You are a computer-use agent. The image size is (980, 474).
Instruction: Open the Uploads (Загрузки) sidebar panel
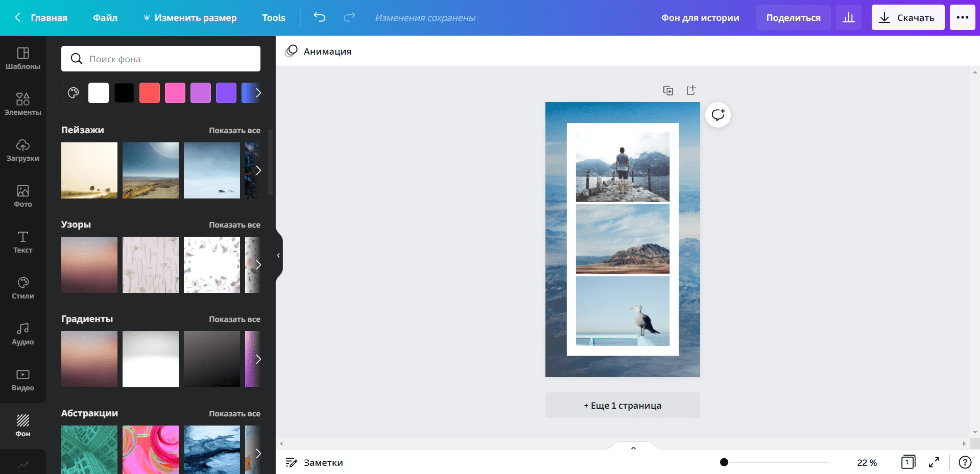click(x=23, y=150)
